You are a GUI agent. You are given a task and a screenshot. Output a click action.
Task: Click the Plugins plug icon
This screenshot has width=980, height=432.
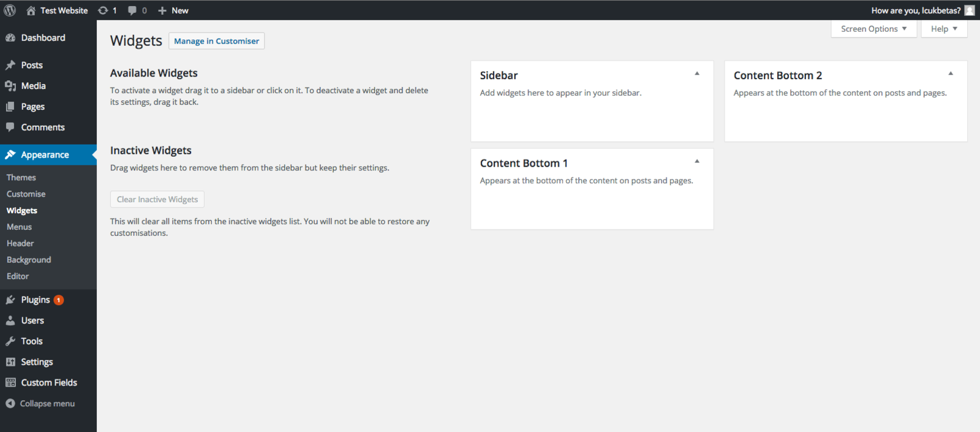10,300
